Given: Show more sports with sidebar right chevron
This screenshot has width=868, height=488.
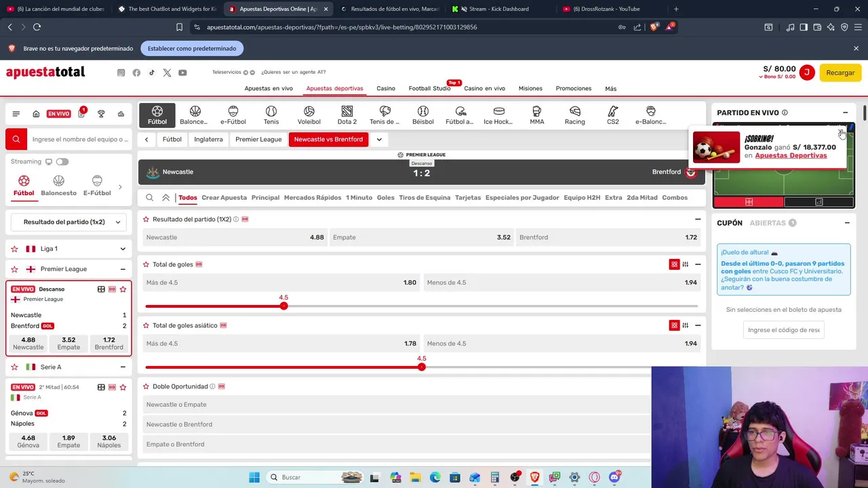Looking at the screenshot, I should [x=120, y=187].
